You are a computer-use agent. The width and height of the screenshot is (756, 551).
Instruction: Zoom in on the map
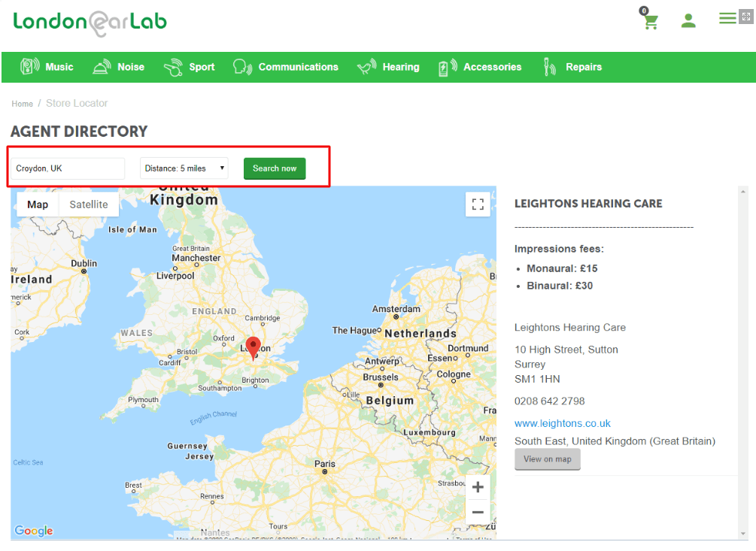pyautogui.click(x=478, y=487)
